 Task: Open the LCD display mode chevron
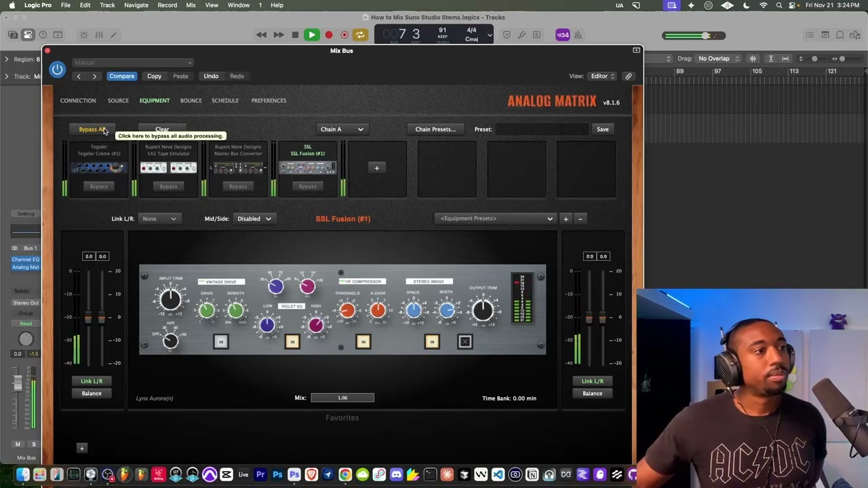(490, 35)
